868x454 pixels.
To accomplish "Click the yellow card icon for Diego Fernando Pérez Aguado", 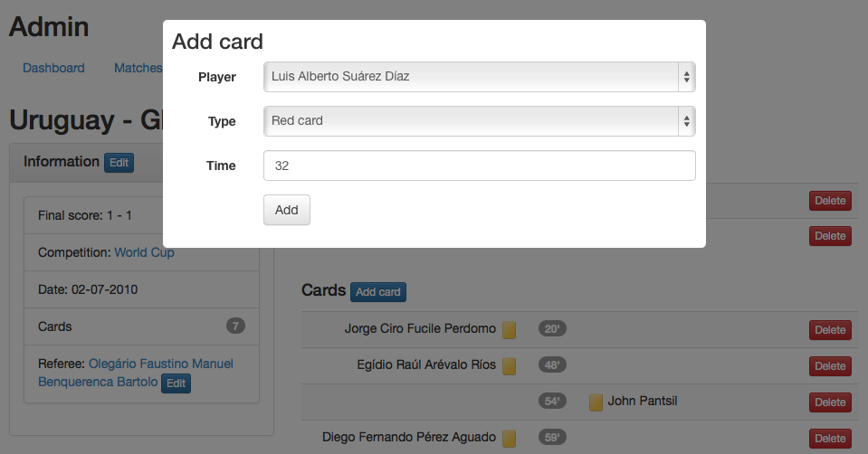I will [x=509, y=439].
